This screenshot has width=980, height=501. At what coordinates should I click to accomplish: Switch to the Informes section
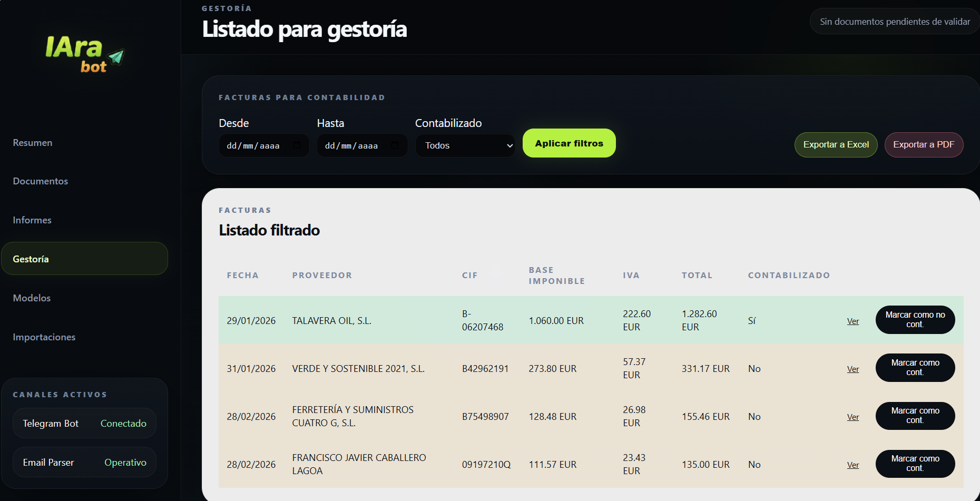click(x=32, y=220)
